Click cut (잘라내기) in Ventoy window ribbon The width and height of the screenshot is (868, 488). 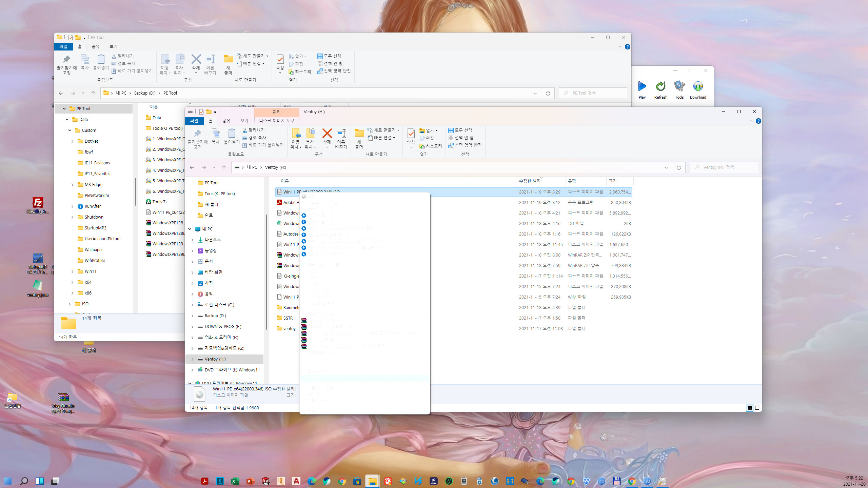(x=253, y=130)
